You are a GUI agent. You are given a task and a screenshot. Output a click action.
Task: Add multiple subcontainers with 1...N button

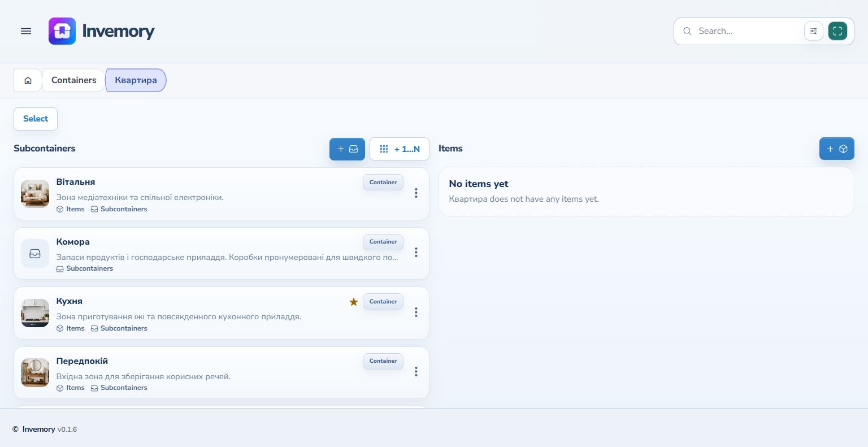(400, 149)
